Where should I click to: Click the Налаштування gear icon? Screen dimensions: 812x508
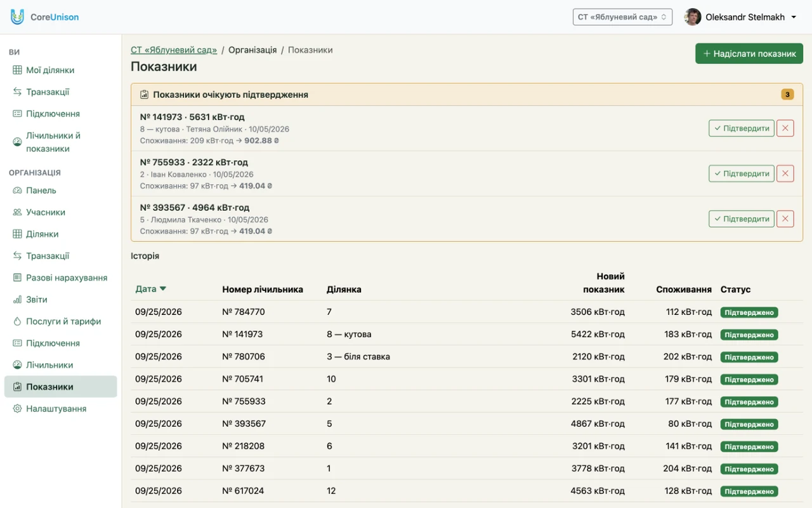(x=17, y=409)
